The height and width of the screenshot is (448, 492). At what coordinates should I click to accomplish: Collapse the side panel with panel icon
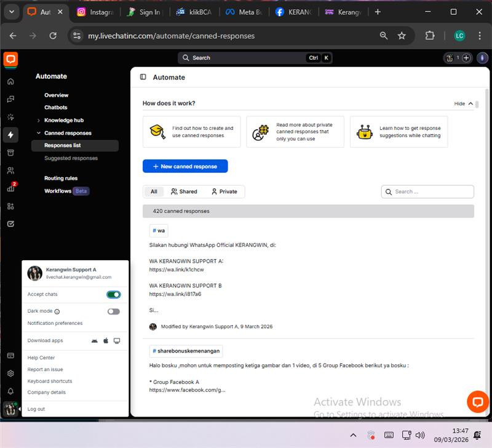coord(143,77)
